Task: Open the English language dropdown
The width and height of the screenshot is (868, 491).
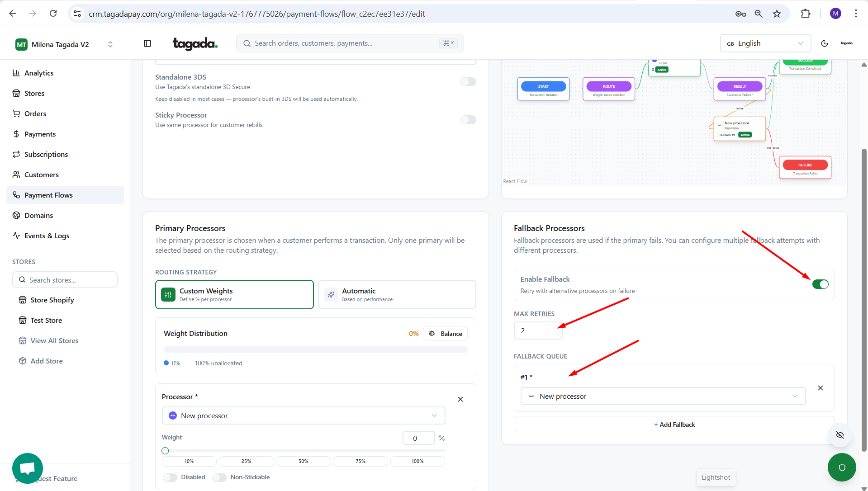Action: 765,43
